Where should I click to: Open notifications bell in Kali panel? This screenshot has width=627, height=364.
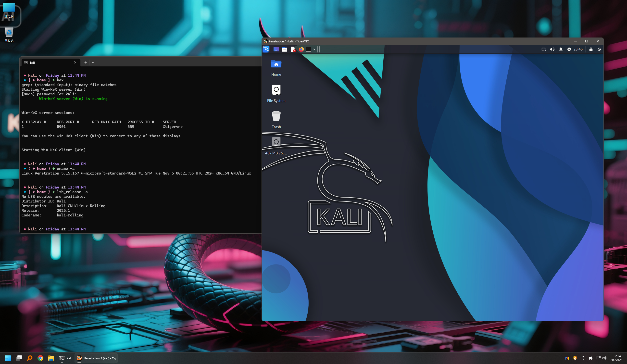pos(561,49)
